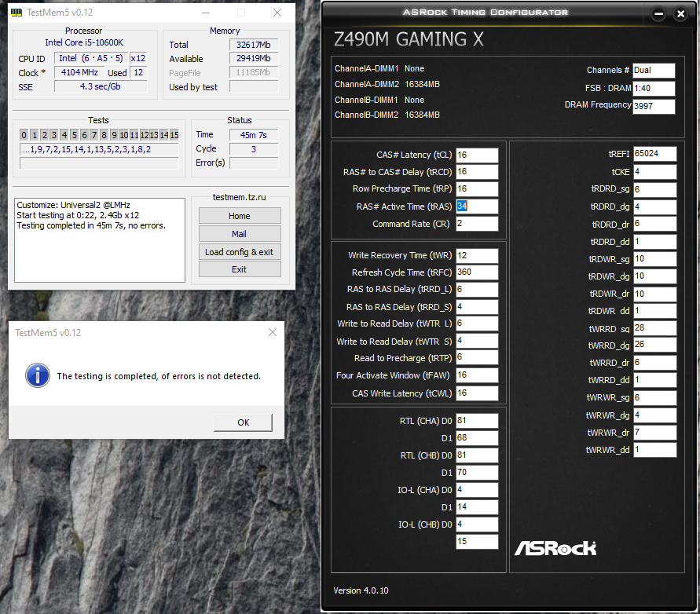Screen dimensions: 700x614
Task: Click the tWRRD_dg value field
Action: 655,345
